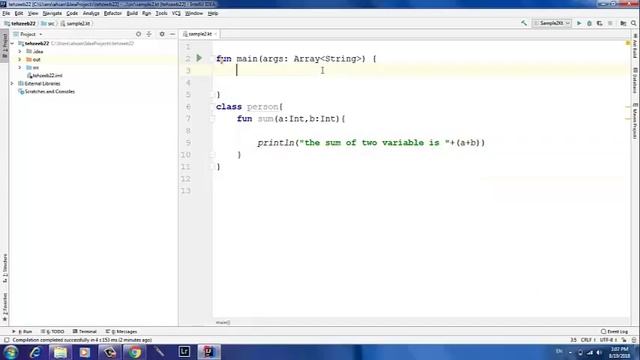Toggle the Structure tool window on the left edge

pos(4,268)
